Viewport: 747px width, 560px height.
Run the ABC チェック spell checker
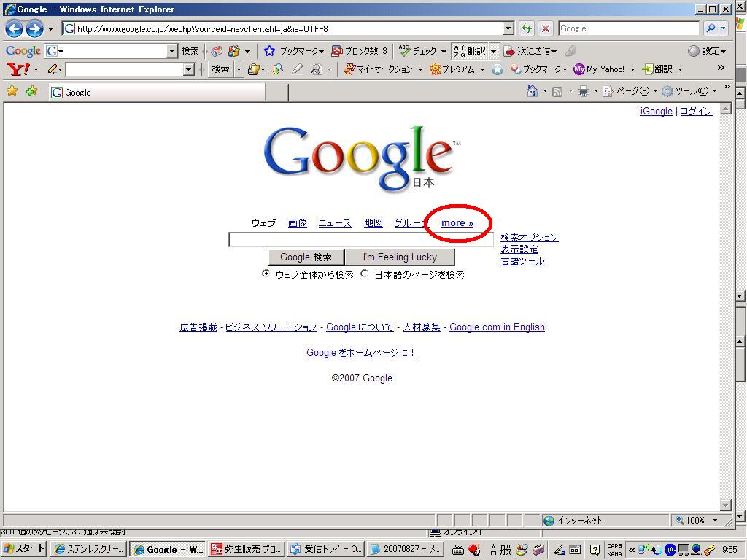[x=417, y=50]
